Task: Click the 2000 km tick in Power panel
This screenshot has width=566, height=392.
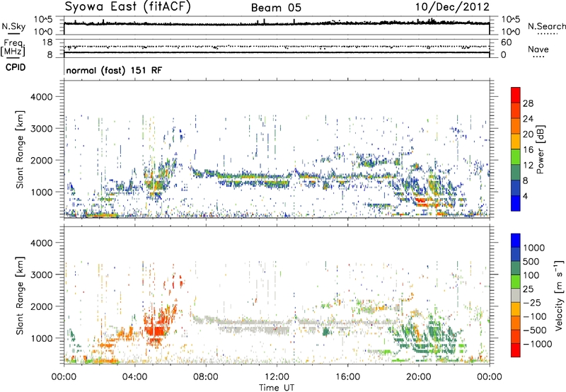Action: (x=41, y=160)
